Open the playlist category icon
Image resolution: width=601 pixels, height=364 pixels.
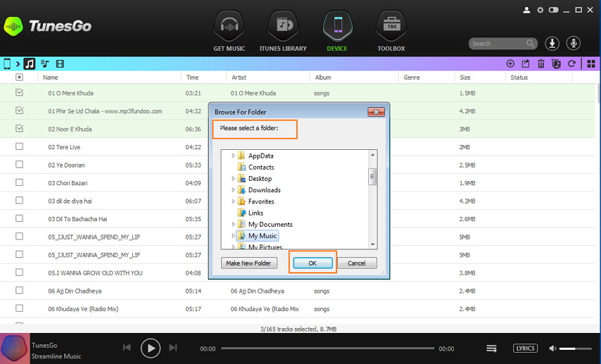click(45, 64)
